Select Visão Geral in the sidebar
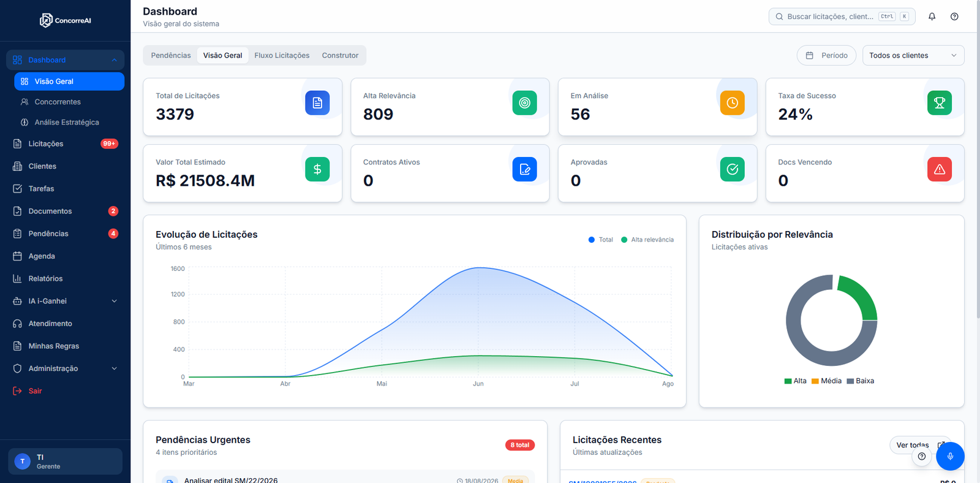Screen dimensions: 980x483 [x=69, y=82]
